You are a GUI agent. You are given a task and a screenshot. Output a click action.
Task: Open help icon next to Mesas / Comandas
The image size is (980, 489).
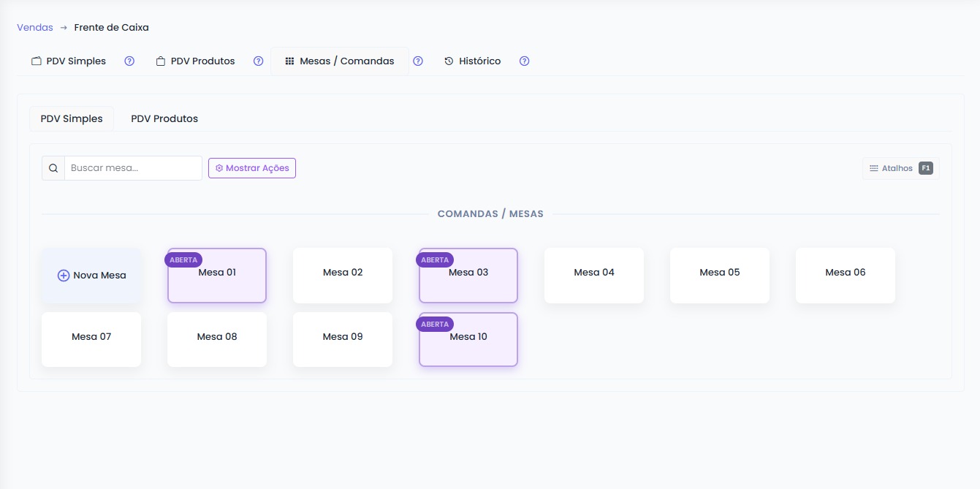[x=418, y=61]
